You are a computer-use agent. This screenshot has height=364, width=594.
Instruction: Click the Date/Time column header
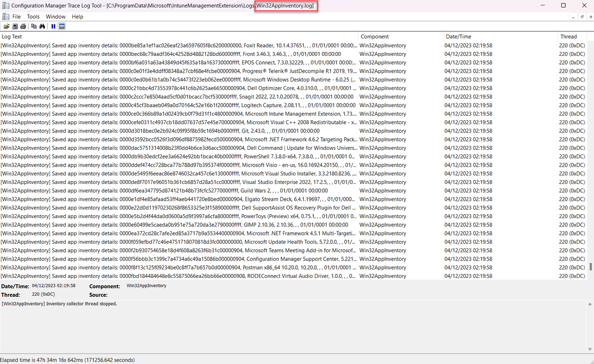coord(500,37)
